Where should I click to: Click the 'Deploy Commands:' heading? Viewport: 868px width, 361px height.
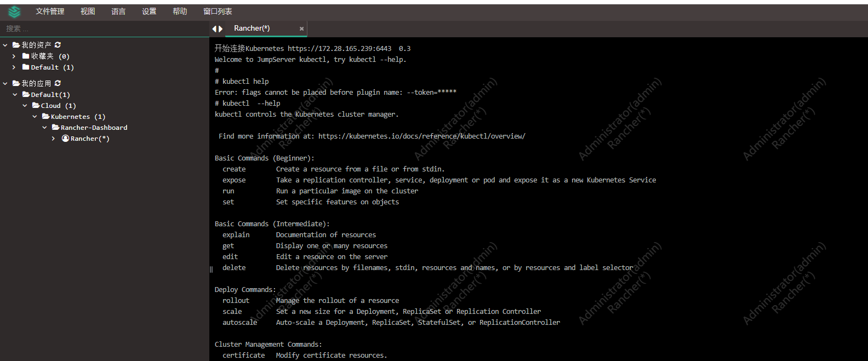tap(245, 290)
